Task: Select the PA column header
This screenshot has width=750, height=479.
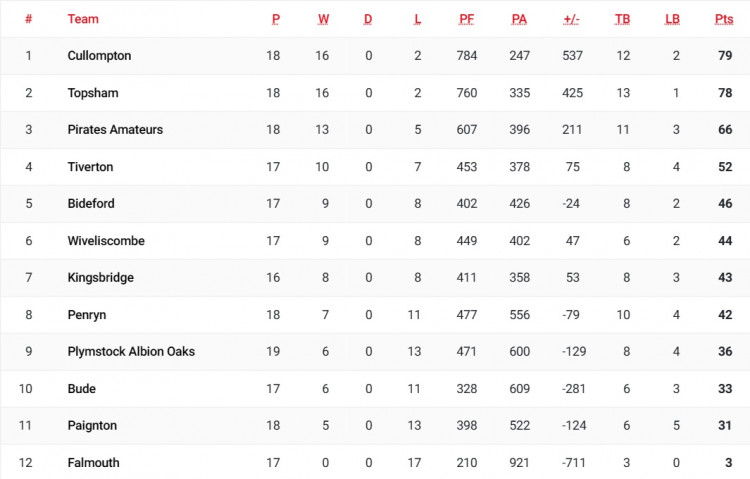Action: click(519, 19)
